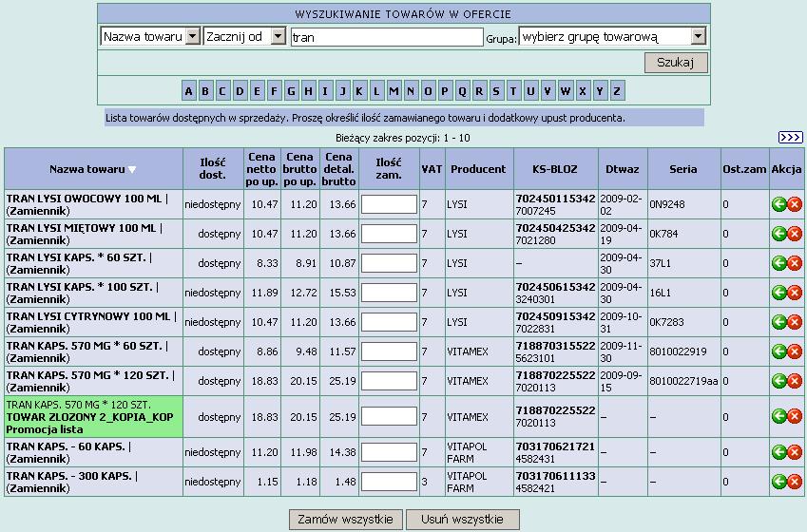Click green arrow icon for TRAN KAPS. - 60 KAPS.
The image size is (807, 532).
(779, 452)
